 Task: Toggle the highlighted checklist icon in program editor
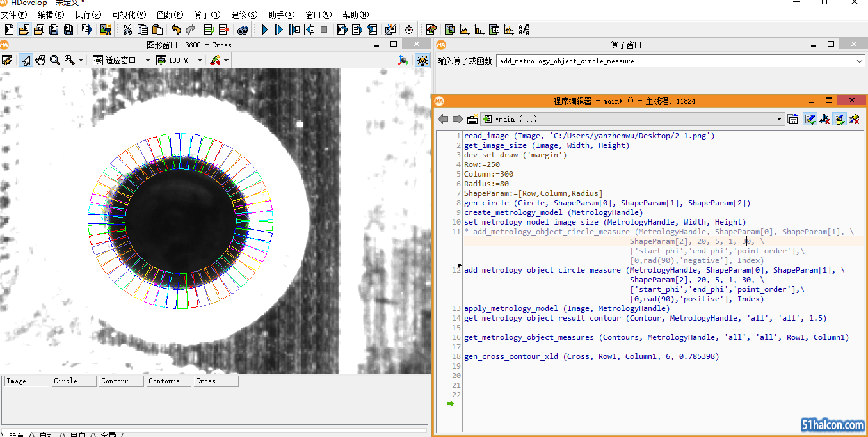(810, 119)
